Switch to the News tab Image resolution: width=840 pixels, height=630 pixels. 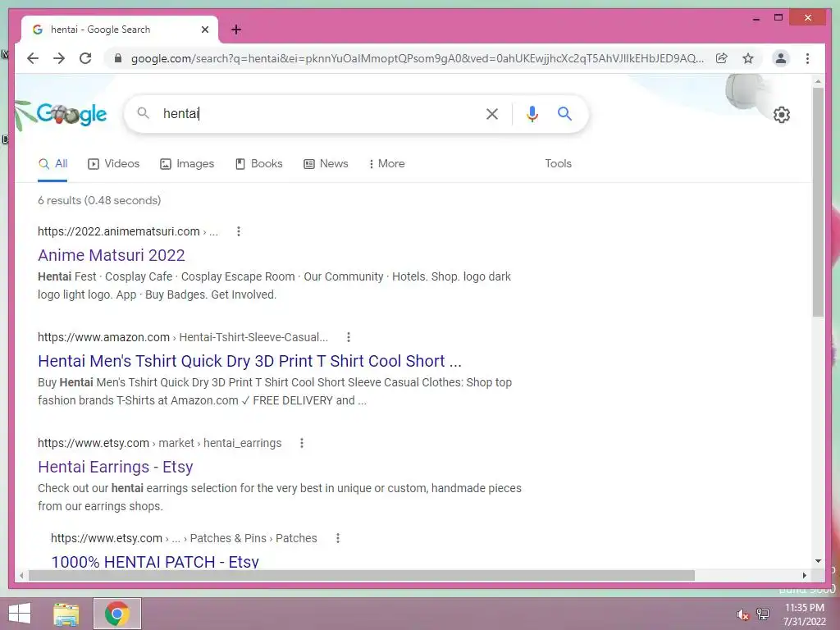[326, 164]
